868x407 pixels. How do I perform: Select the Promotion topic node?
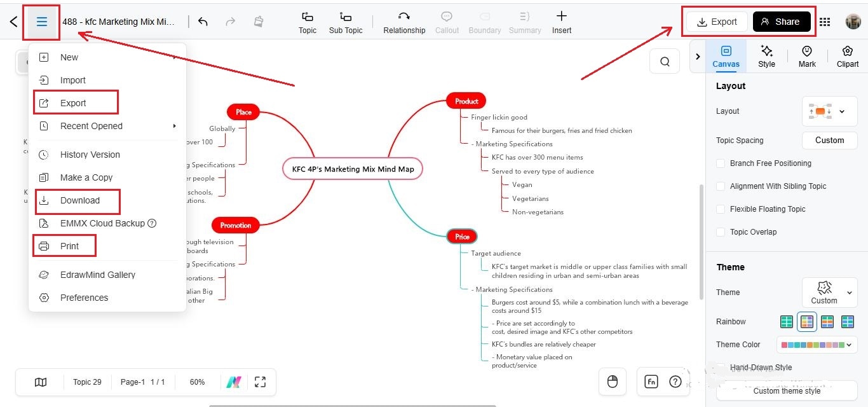click(x=236, y=225)
